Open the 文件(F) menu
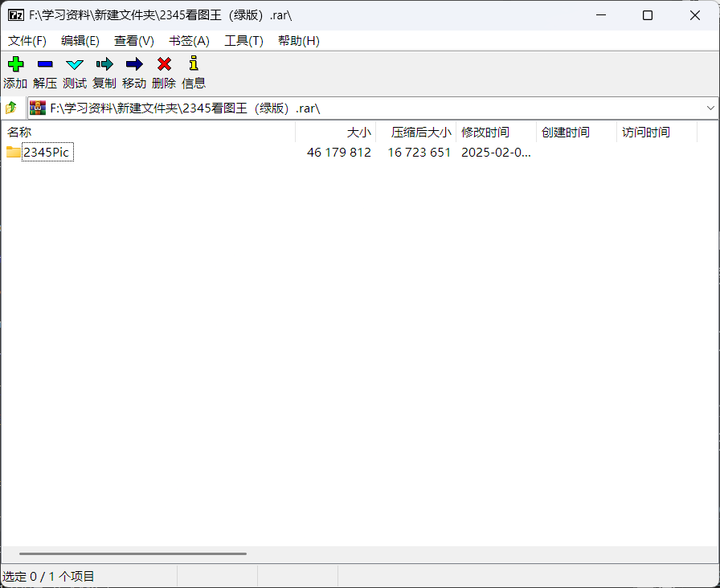 pos(27,41)
